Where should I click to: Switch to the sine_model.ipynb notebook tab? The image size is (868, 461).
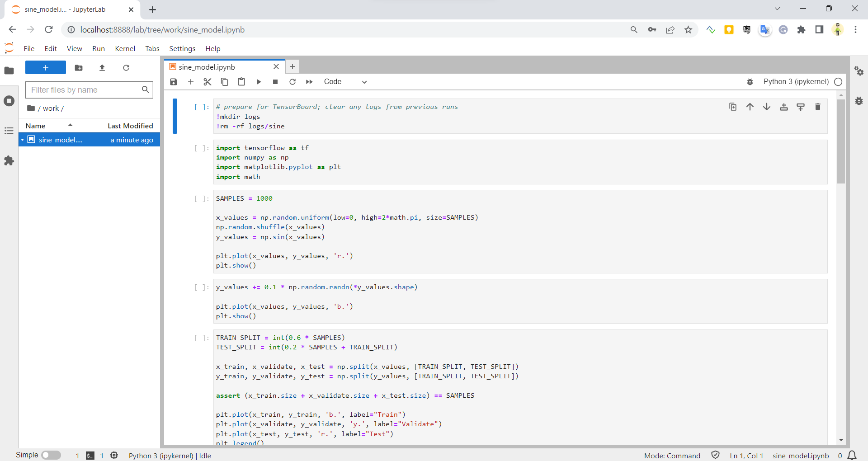(207, 66)
